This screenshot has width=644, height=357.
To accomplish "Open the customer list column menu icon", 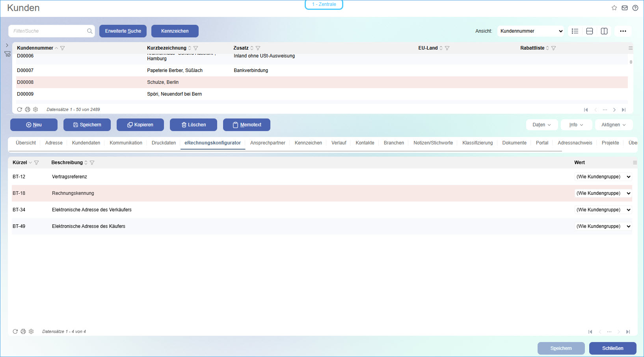I will tap(631, 48).
